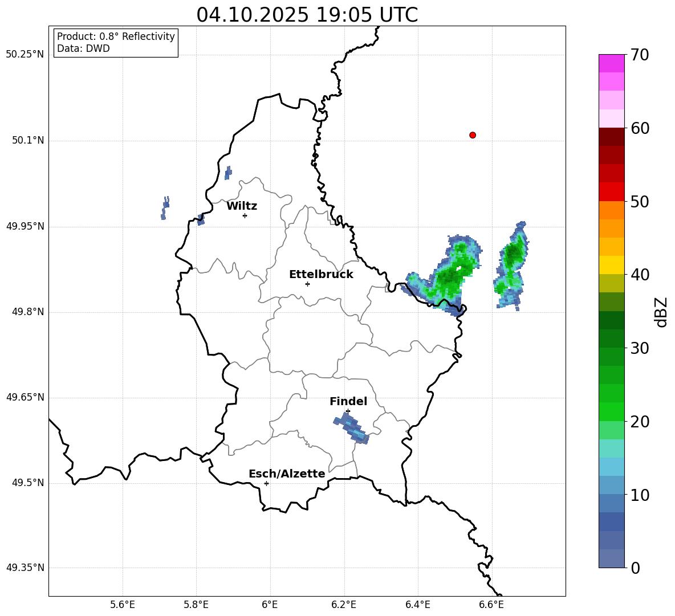675x616 pixels.
Task: Click the title 04.10.2025 19:05 UTC
Action: (x=307, y=15)
